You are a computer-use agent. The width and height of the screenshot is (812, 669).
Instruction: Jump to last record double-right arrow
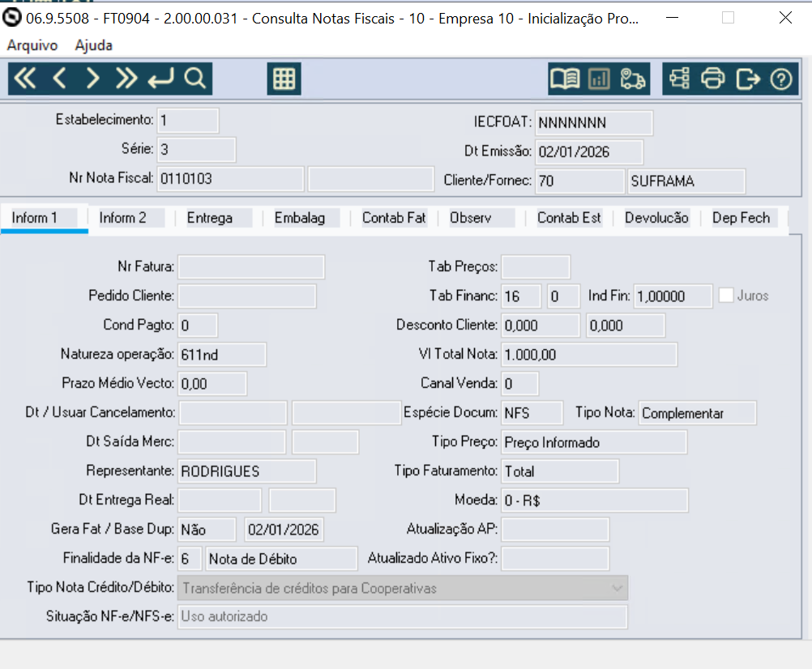[x=126, y=79]
